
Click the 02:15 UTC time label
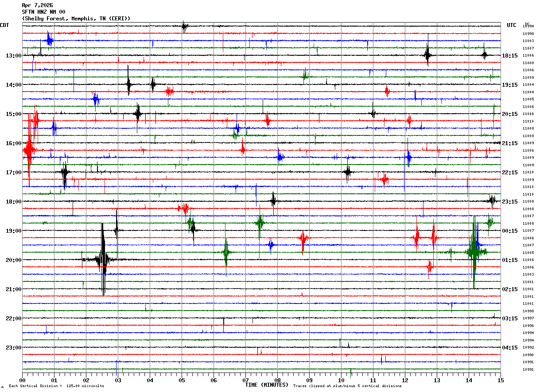510,289
